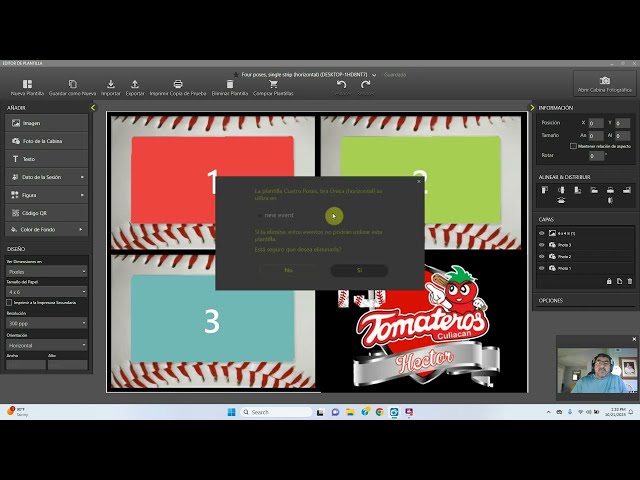This screenshot has width=640, height=480.
Task: Collapse the Añadir left panel chevron
Action: 93,108
